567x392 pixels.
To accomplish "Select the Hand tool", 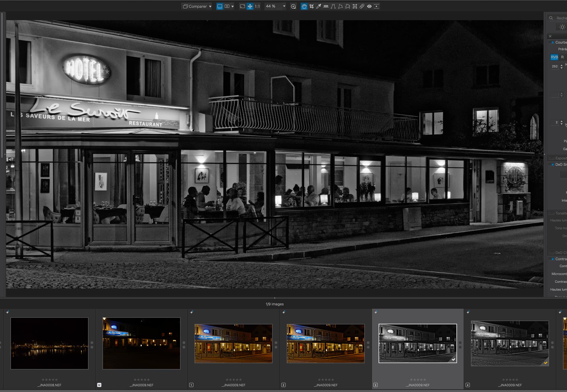I will point(304,6).
